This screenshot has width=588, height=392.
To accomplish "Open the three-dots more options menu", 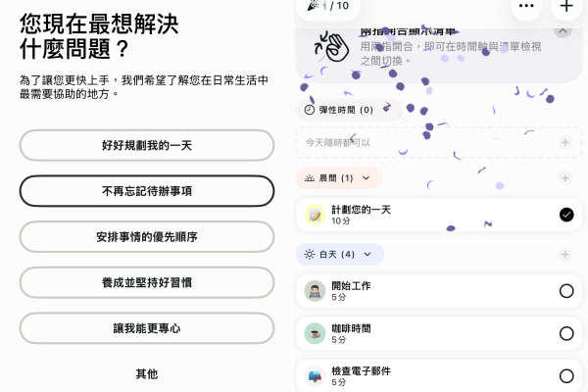I will point(527,6).
